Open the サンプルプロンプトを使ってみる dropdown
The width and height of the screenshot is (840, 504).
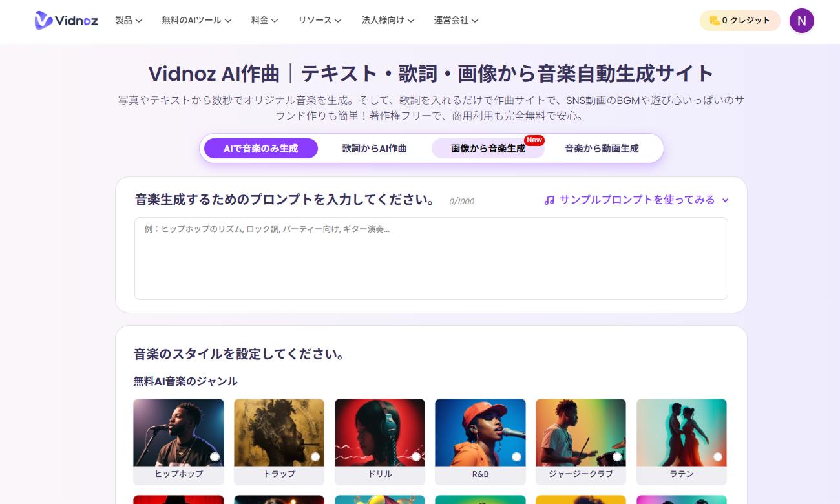point(636,200)
